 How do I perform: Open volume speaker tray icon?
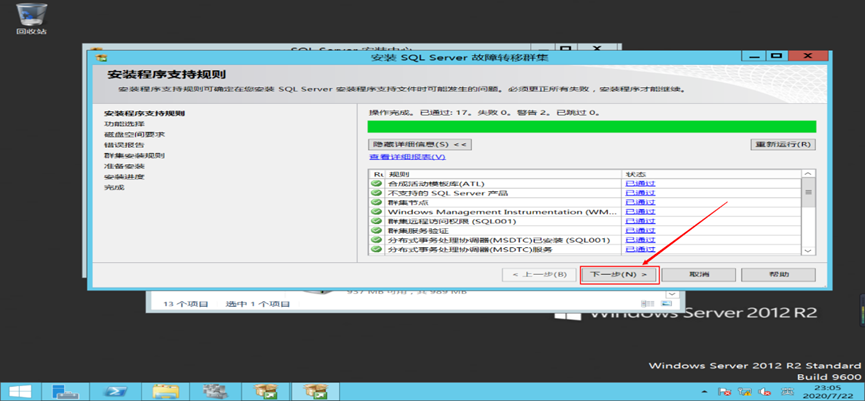[x=764, y=392]
